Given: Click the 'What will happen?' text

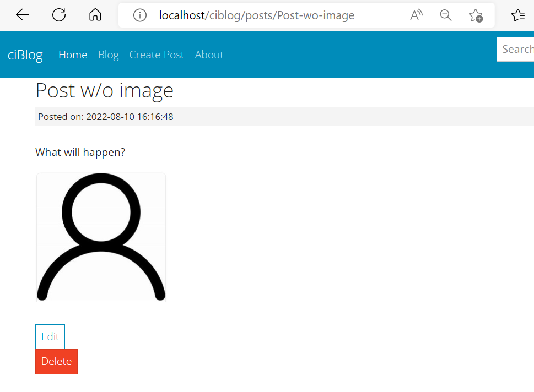Looking at the screenshot, I should click(80, 152).
